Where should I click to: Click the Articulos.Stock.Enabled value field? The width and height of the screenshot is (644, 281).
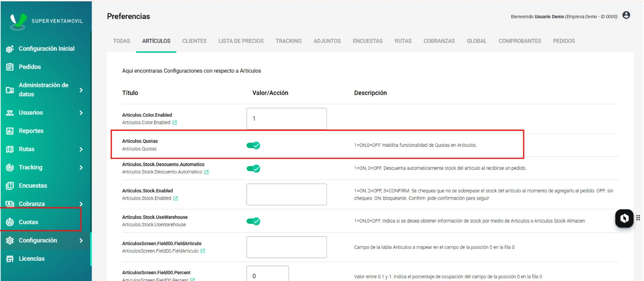click(286, 194)
